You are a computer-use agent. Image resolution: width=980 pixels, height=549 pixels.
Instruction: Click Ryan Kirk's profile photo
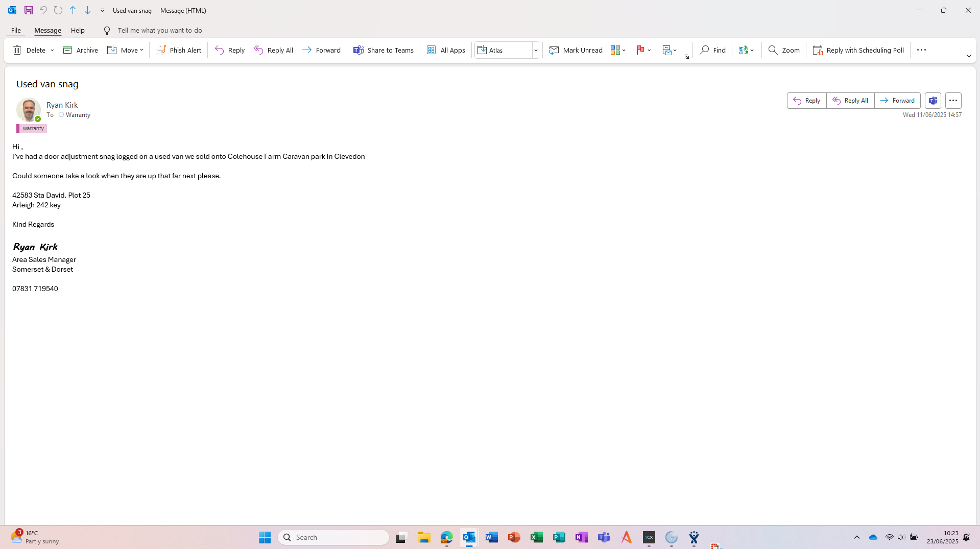(x=29, y=110)
